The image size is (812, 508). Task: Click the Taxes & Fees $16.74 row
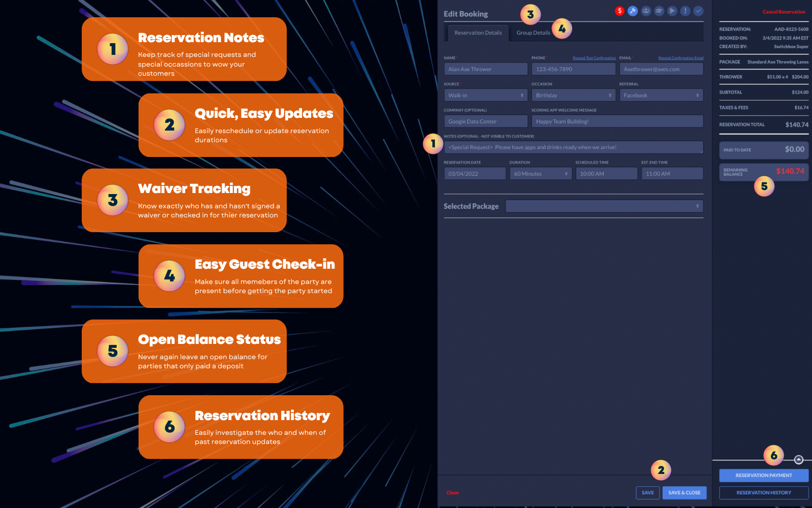tap(764, 108)
